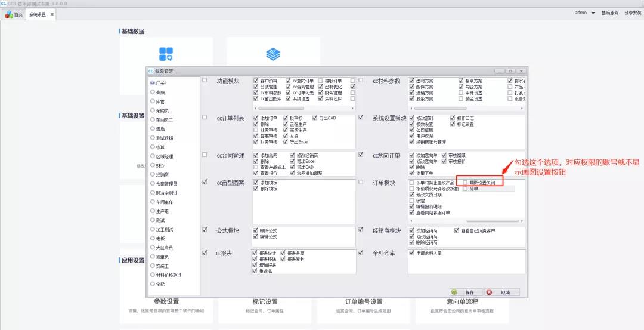Select the 客服 role radio button
Viewport: 644px width, 330px height.
153,92
